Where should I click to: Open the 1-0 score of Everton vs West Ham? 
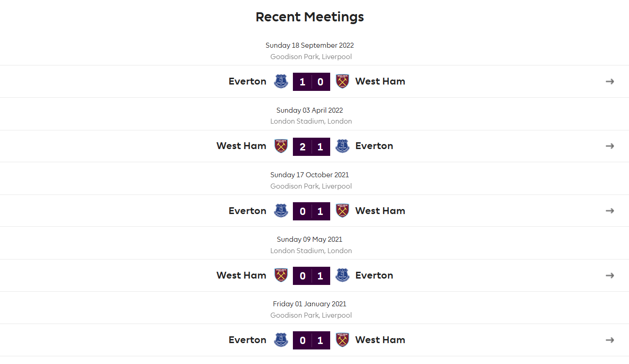[x=312, y=82]
